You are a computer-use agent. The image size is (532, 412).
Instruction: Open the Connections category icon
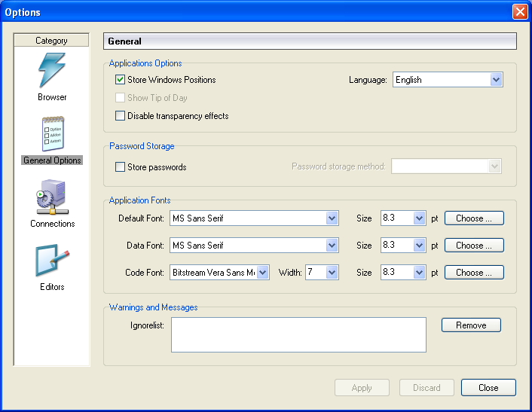point(52,198)
